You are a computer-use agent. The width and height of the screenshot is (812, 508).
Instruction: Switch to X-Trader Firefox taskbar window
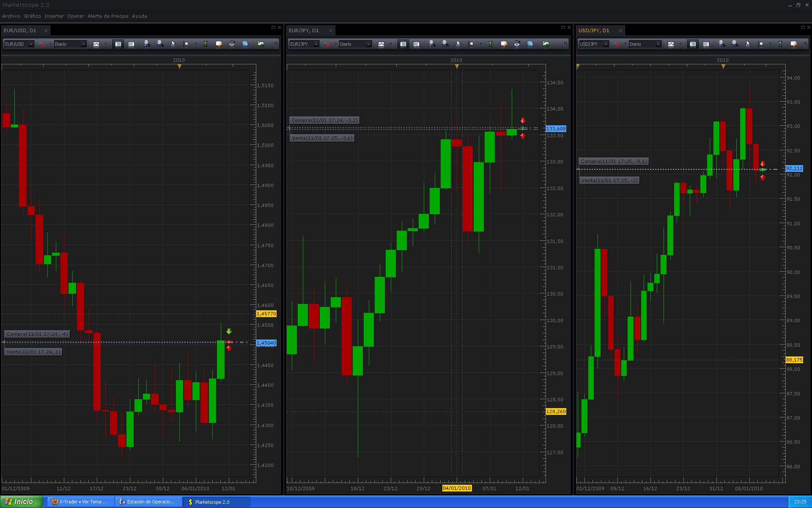[80, 502]
